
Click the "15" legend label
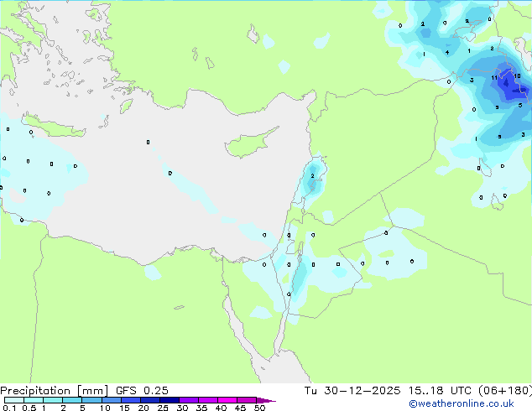[124, 408]
